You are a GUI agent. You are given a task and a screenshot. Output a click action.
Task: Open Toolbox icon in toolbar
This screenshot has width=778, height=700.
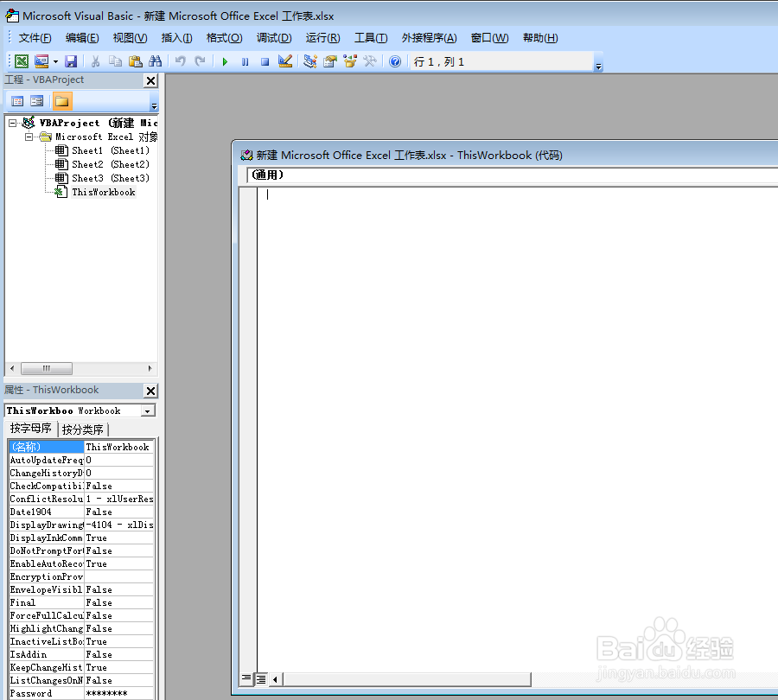(370, 61)
